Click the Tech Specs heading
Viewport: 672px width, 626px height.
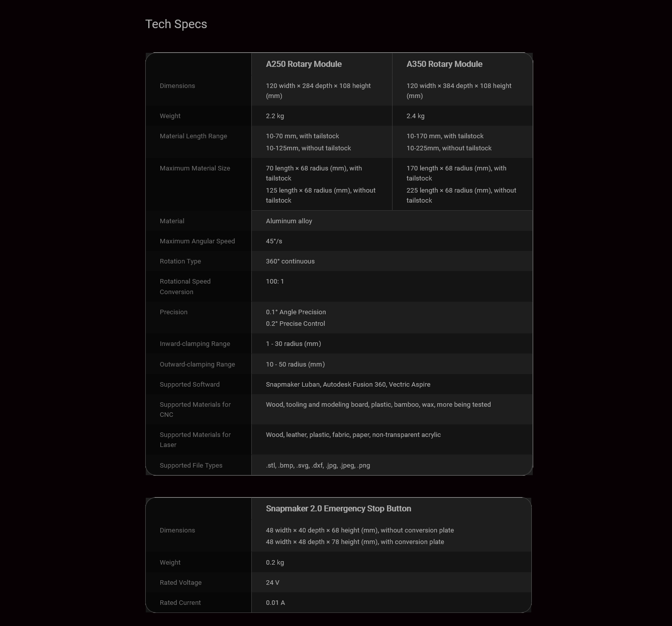[x=176, y=24]
